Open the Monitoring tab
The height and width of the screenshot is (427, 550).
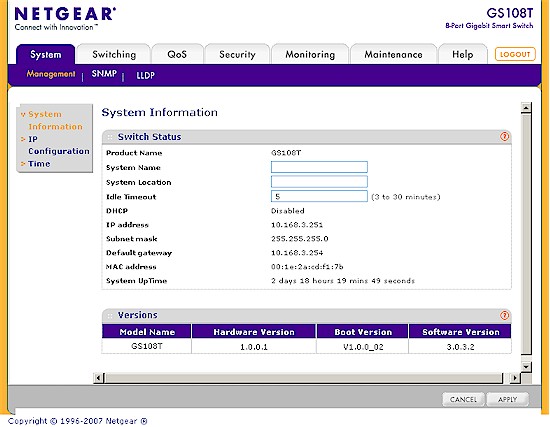[310, 54]
